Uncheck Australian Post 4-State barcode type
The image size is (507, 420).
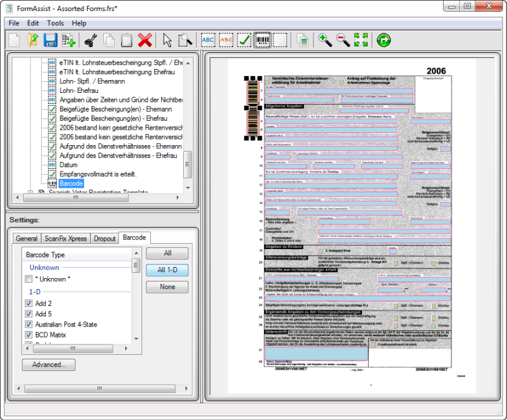[x=29, y=324]
